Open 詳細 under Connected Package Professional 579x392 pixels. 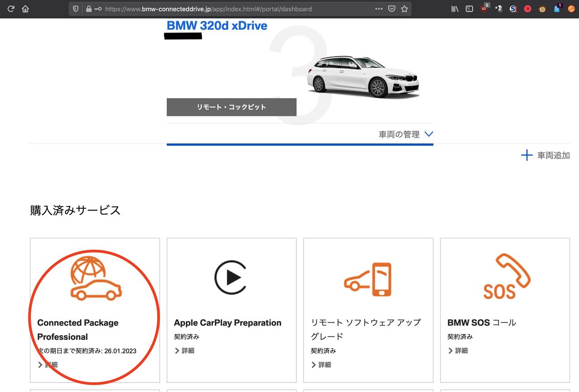pos(47,365)
